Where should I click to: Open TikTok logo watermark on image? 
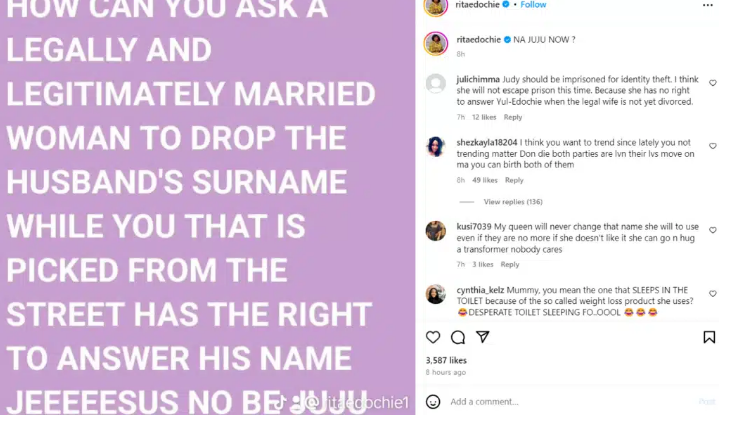[280, 402]
